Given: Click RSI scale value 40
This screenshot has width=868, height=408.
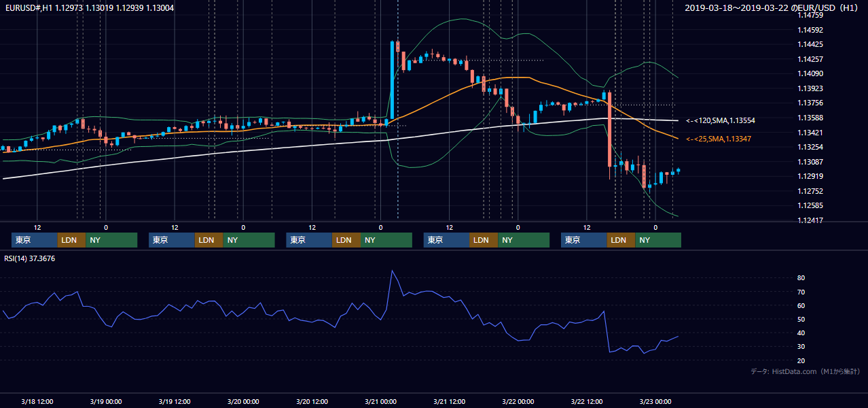Looking at the screenshot, I should [x=801, y=333].
